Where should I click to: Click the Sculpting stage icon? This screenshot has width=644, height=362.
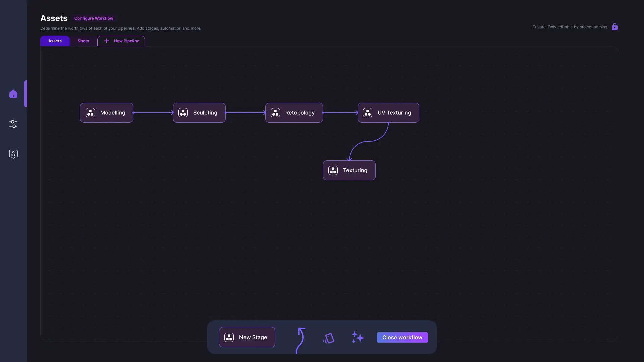coord(183,113)
